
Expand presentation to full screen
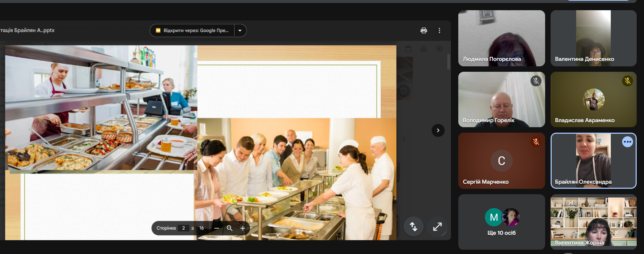pyautogui.click(x=437, y=227)
